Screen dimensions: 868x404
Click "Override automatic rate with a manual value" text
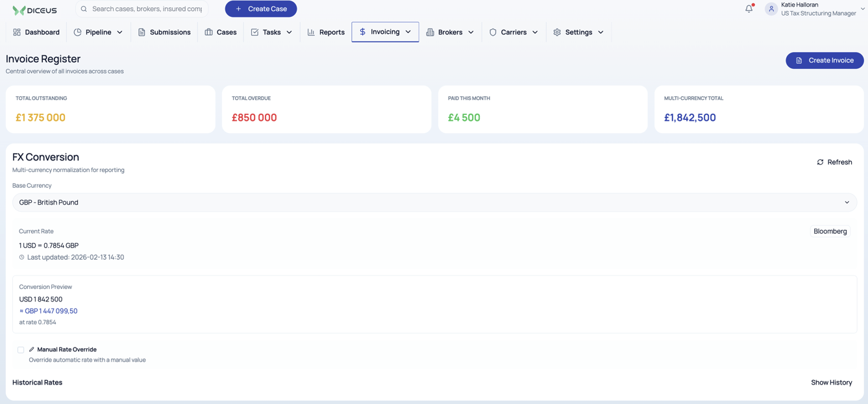coord(87,360)
